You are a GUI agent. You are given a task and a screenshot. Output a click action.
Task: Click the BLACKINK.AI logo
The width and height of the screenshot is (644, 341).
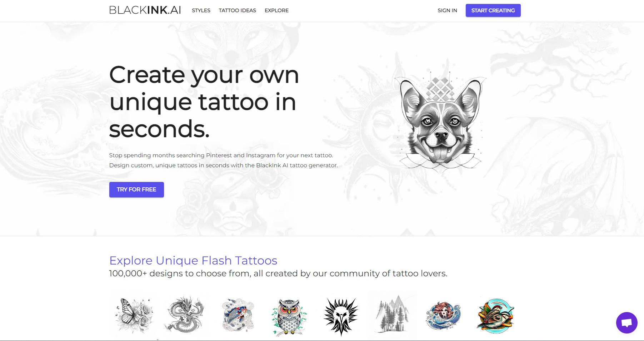pos(145,10)
